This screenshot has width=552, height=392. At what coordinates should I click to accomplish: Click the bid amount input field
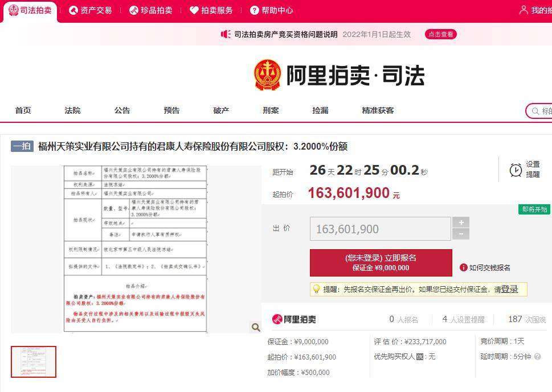pos(380,229)
